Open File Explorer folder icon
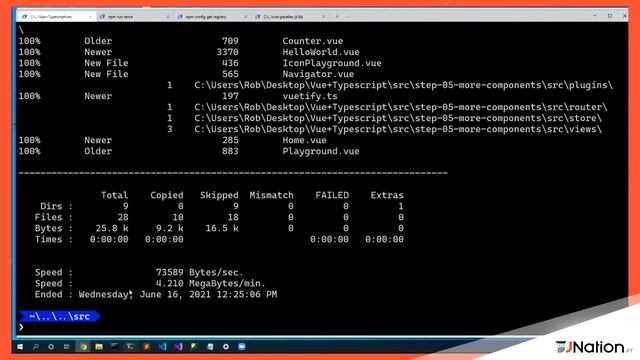This screenshot has width=640, height=360. [x=99, y=347]
